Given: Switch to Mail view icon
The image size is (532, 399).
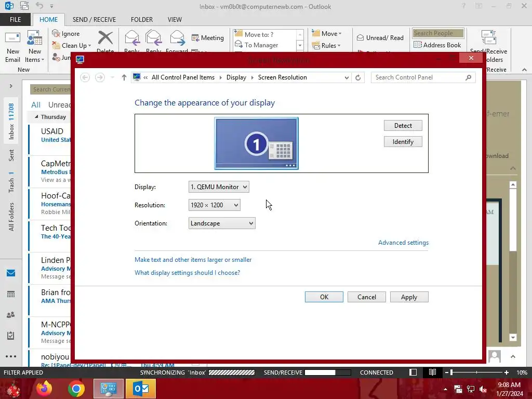Looking at the screenshot, I should 11,273.
